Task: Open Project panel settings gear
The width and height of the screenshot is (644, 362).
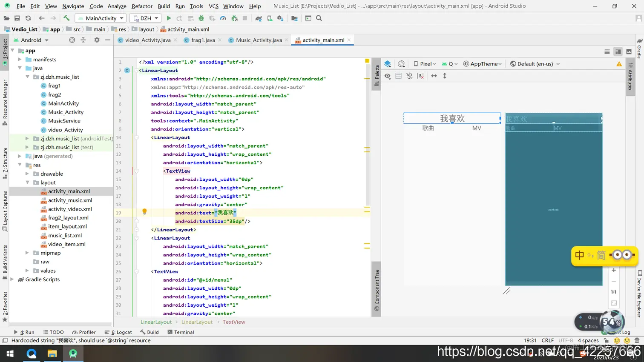Action: [97, 40]
